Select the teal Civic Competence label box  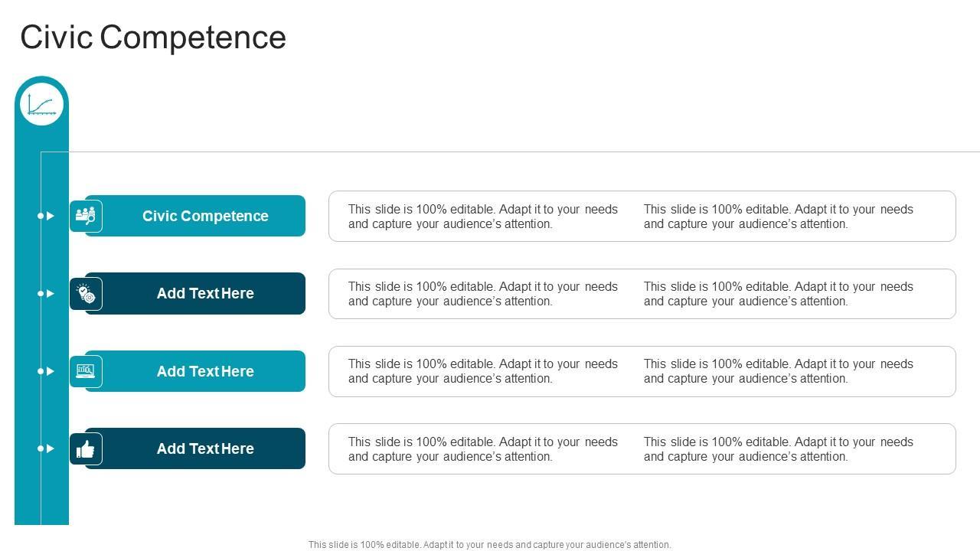click(x=205, y=216)
